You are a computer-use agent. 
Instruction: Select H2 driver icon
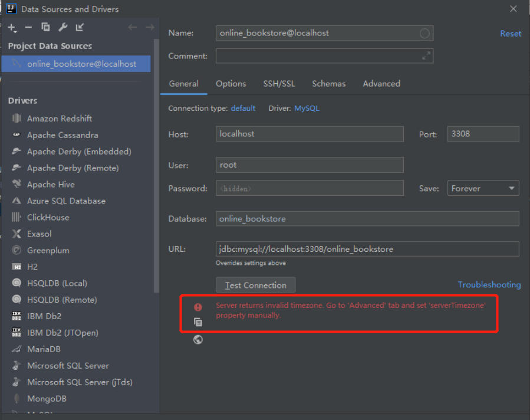click(x=17, y=267)
